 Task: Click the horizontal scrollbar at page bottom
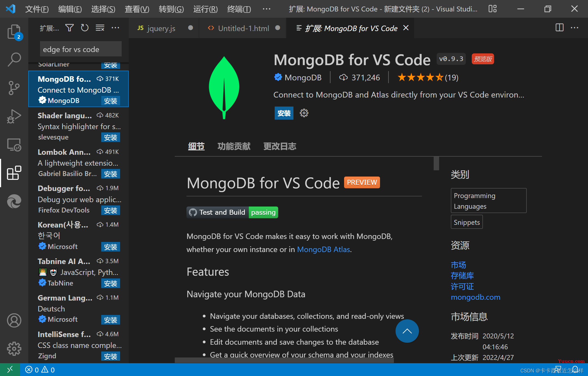click(284, 360)
